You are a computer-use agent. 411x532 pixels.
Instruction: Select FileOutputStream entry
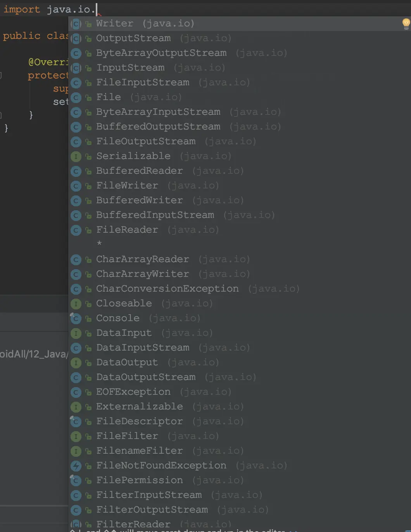click(240, 142)
